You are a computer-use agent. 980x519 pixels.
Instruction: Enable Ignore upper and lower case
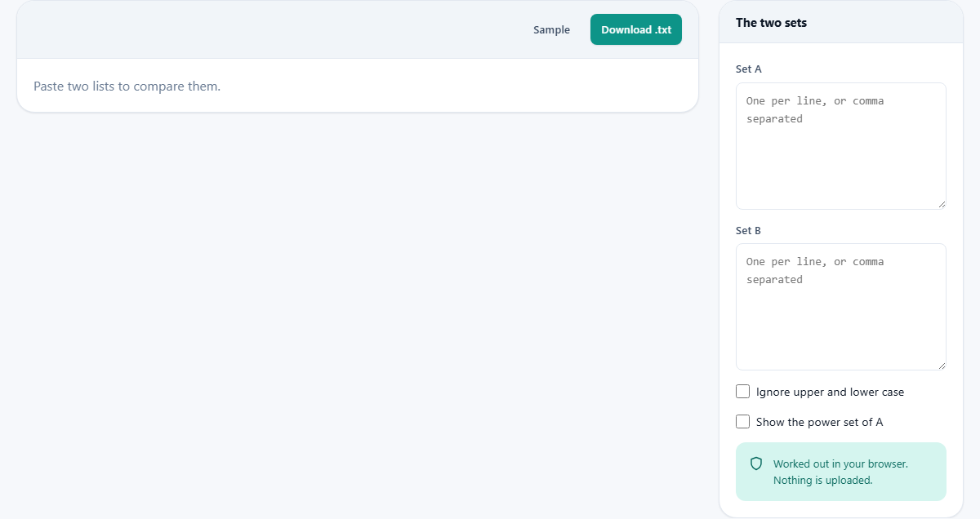(742, 392)
